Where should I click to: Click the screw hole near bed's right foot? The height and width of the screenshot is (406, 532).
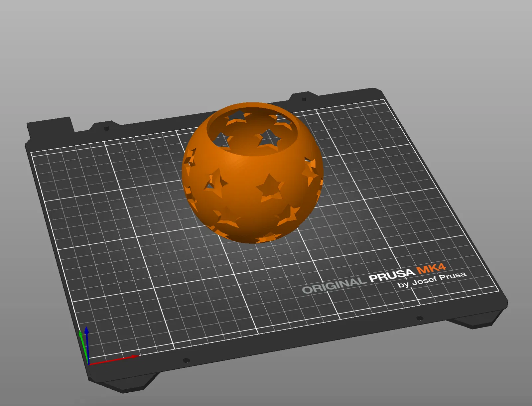(420, 318)
